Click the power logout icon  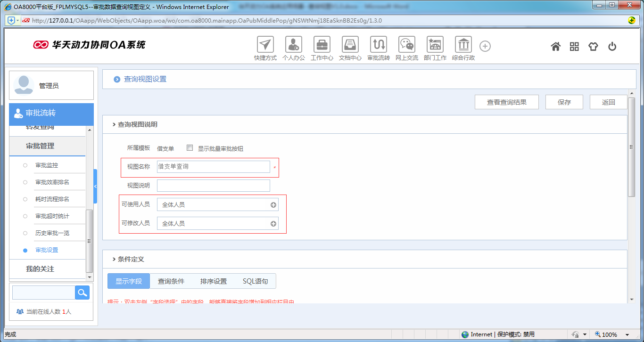[x=612, y=46]
